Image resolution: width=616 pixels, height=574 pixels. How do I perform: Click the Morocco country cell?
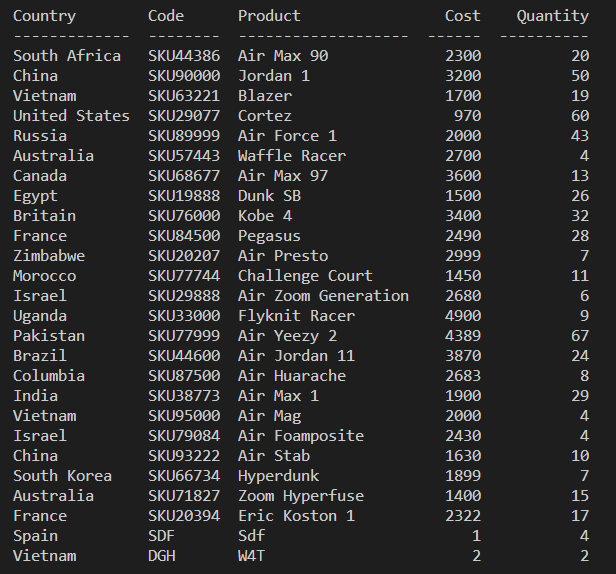click(44, 276)
